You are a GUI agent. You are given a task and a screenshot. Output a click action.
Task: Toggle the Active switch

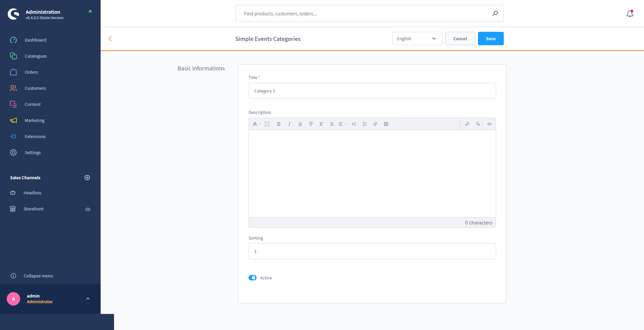pyautogui.click(x=253, y=278)
